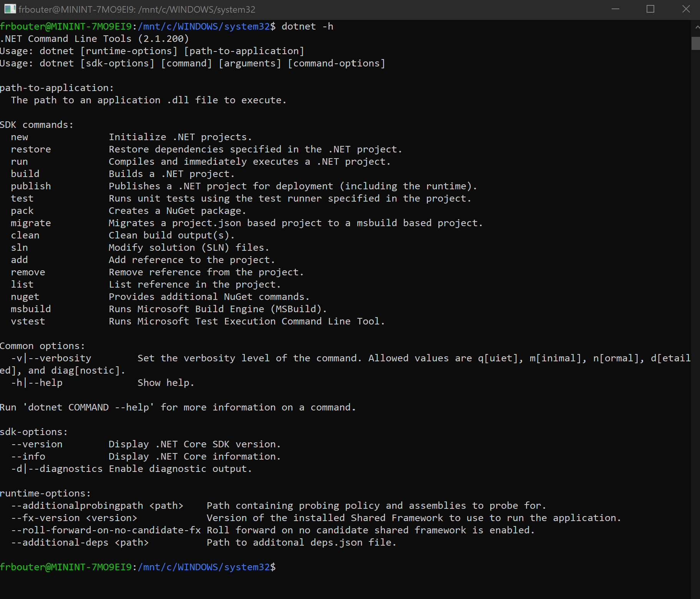
Task: Click the 'nuget' SDK command name
Action: pyautogui.click(x=25, y=297)
